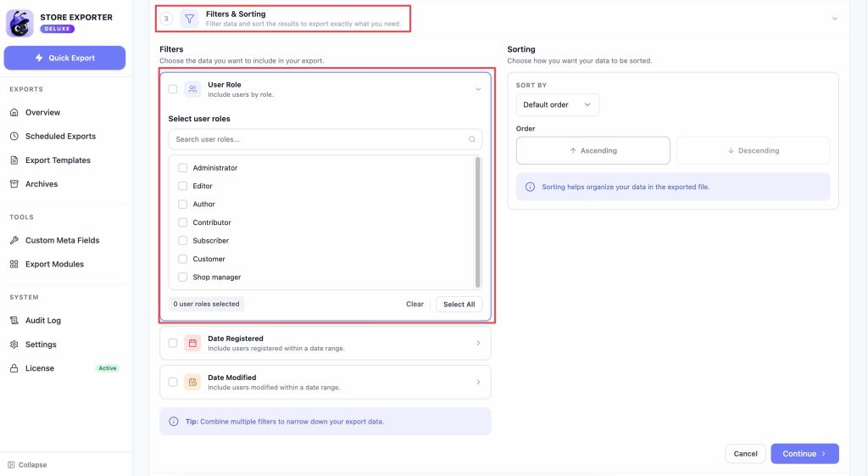Collapse the Filters & Sorting section chevron
The height and width of the screenshot is (476, 868).
[x=834, y=19]
